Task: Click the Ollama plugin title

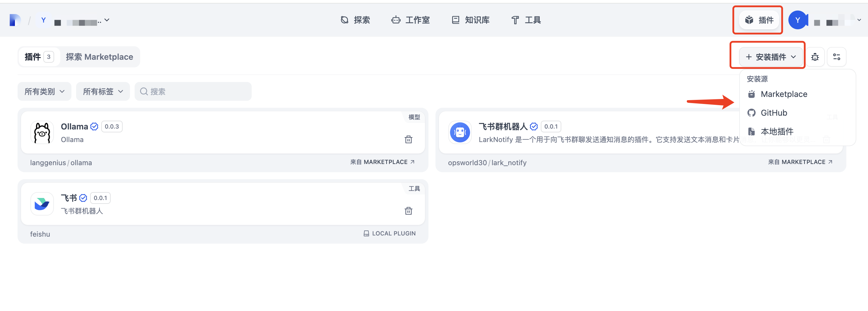Action: point(74,127)
